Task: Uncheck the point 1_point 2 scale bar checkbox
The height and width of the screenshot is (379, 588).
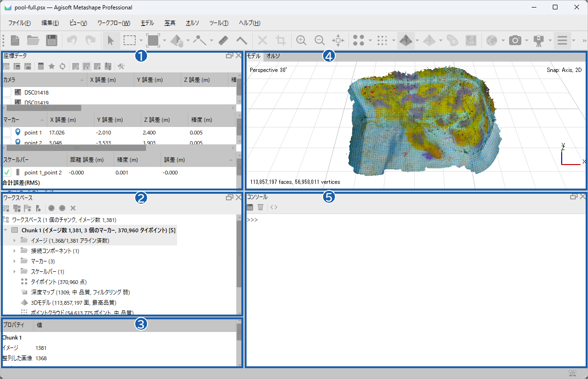Action: (7, 173)
